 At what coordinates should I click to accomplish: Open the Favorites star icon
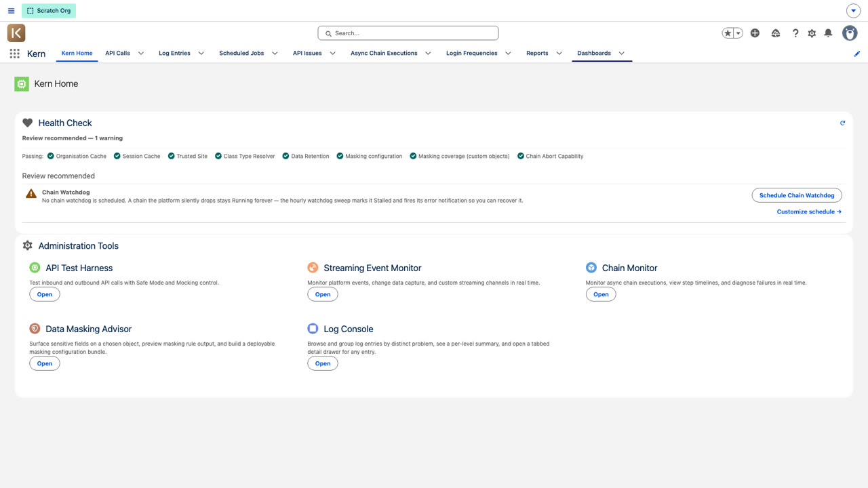pos(728,33)
